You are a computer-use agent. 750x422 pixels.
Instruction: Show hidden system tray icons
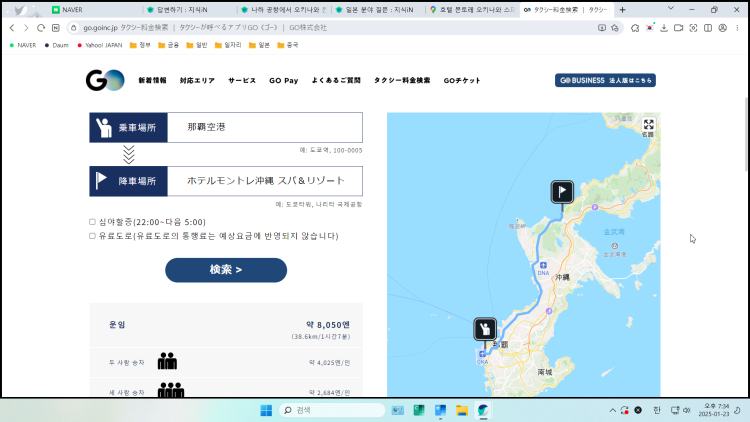coord(612,410)
